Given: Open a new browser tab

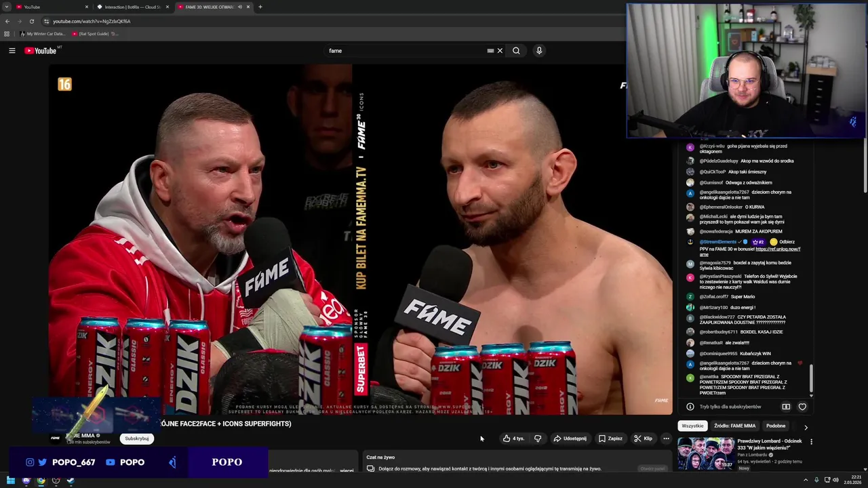Looking at the screenshot, I should pos(260,7).
